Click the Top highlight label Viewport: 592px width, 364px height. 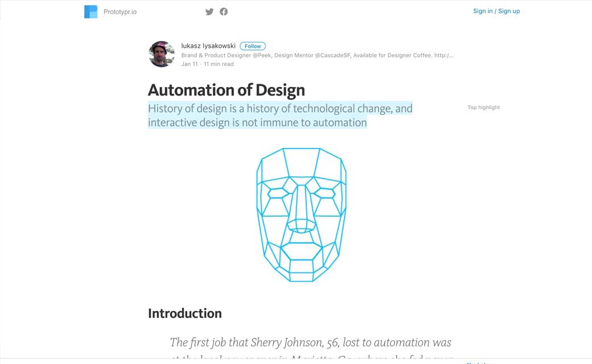coord(483,107)
